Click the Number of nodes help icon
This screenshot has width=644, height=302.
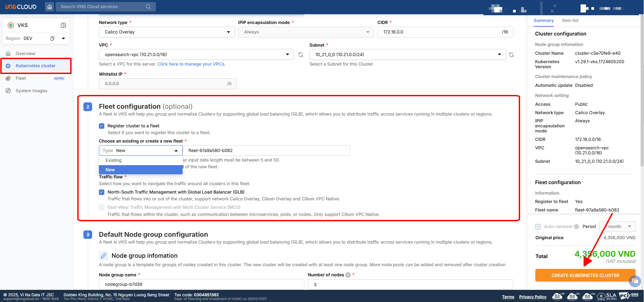pyautogui.click(x=348, y=275)
